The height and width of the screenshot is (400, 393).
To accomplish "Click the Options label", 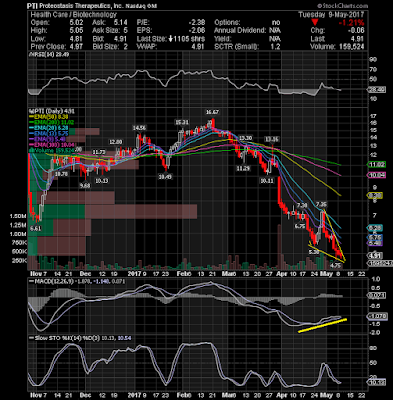I will (x=227, y=23).
